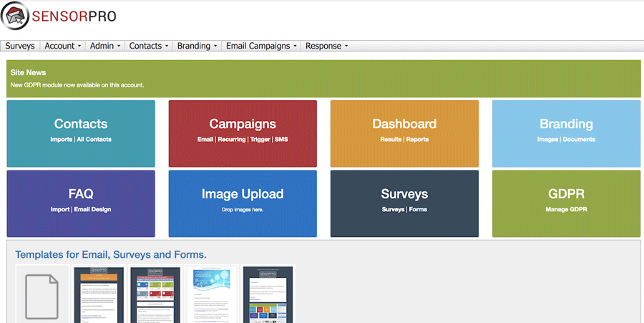Click the Imports link on Contacts tile
Image resolution: width=644 pixels, height=323 pixels.
[x=61, y=140]
